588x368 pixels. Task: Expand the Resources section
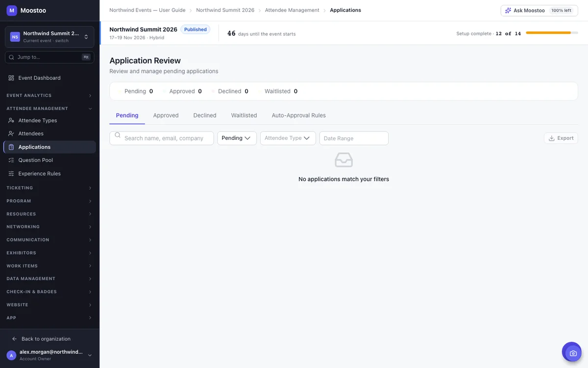click(x=49, y=214)
